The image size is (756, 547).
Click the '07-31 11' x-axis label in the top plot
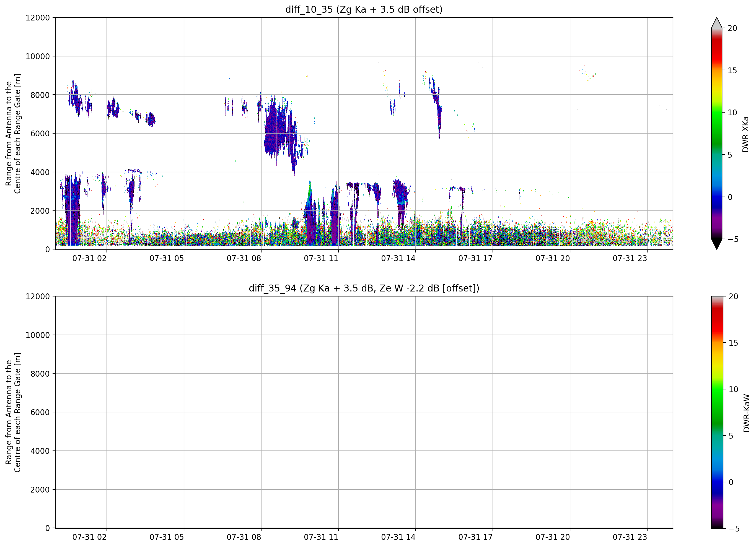click(321, 259)
